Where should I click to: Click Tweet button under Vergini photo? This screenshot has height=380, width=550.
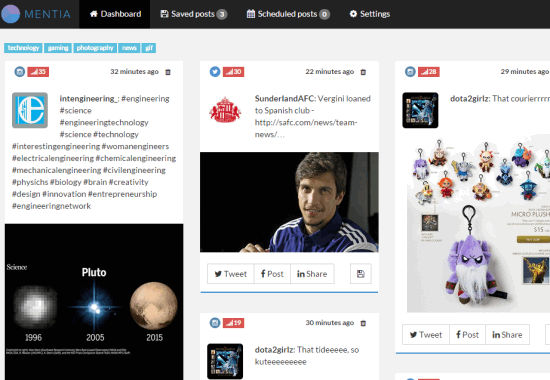pos(231,274)
